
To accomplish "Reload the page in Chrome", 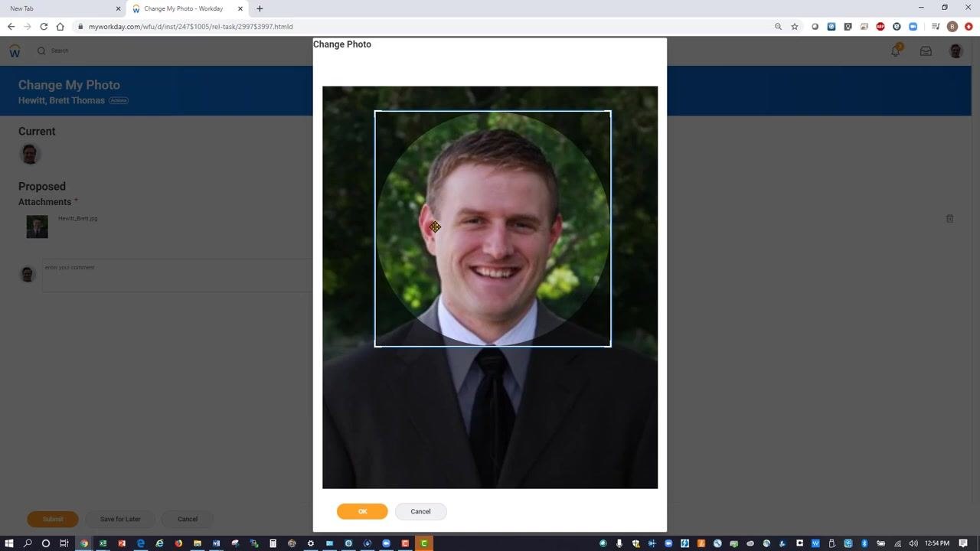I will (44, 26).
